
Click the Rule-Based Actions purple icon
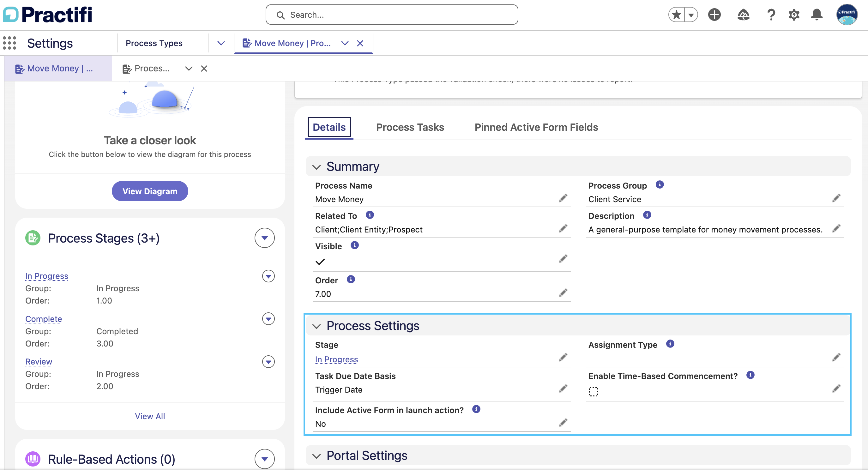(x=33, y=459)
